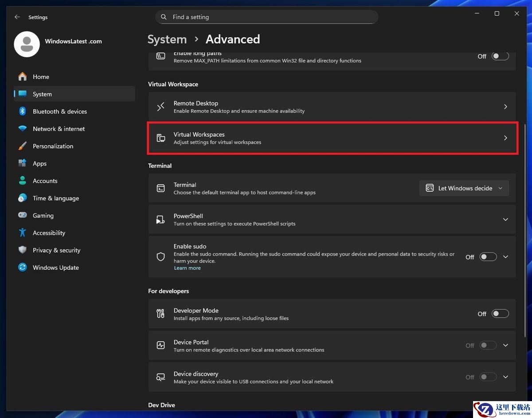Click the Accessibility figure icon in sidebar
Screen dimensions: 532x418
[23, 233]
